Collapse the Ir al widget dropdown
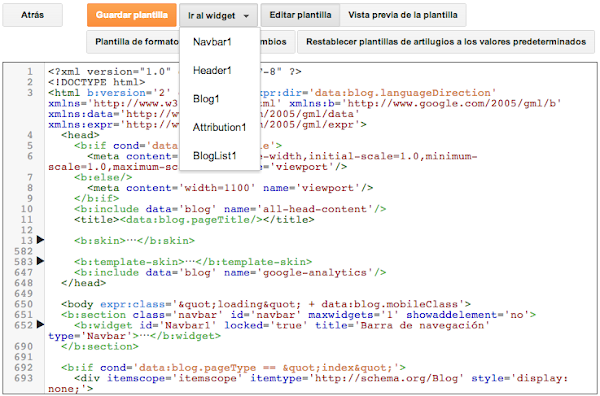The height and width of the screenshot is (396, 600). [218, 16]
